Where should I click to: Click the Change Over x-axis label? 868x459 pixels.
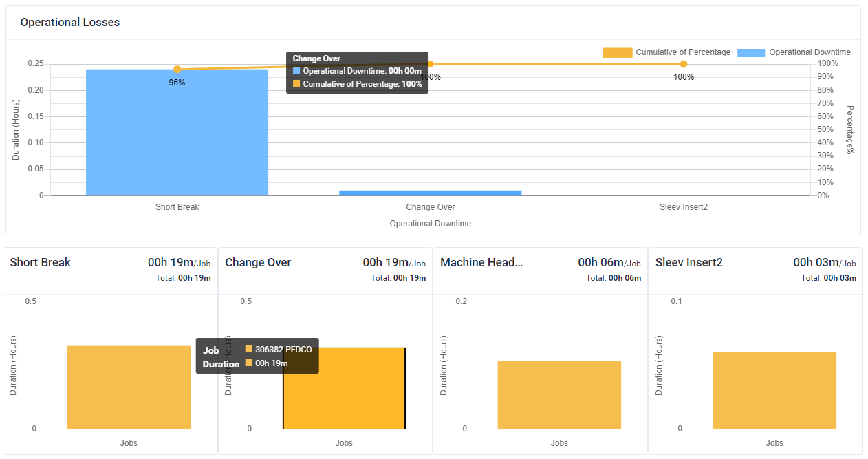click(x=430, y=207)
